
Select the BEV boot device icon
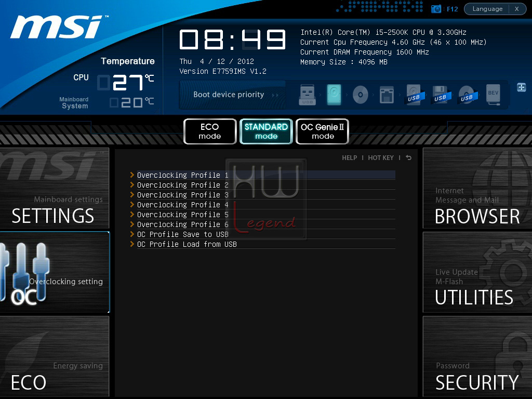point(493,95)
